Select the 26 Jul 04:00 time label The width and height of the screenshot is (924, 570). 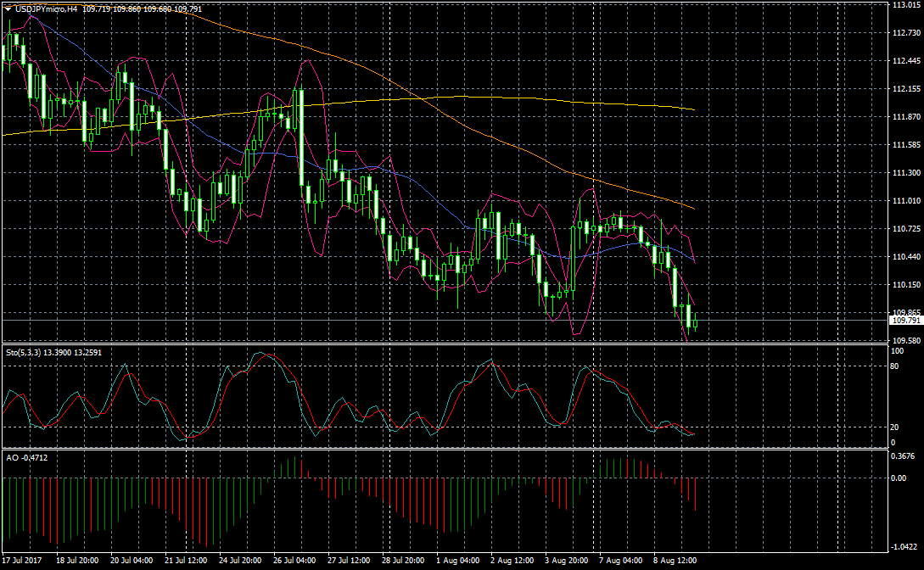(x=294, y=561)
